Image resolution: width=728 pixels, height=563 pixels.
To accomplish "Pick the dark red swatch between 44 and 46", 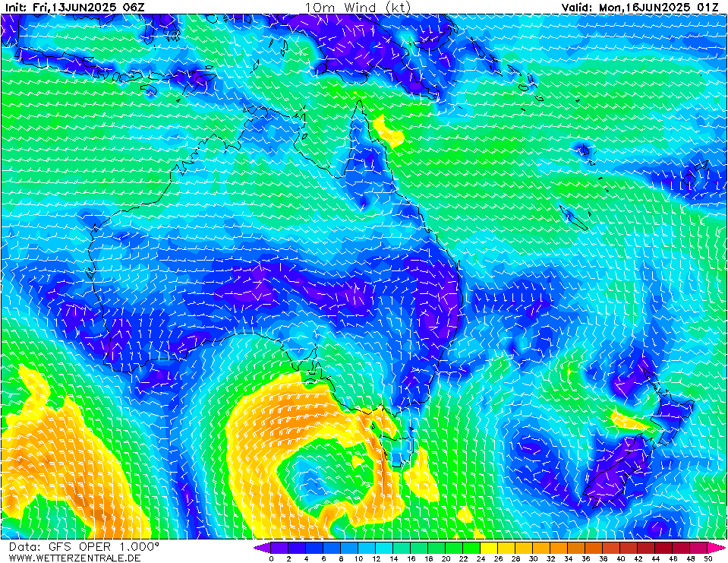I will coord(664,548).
